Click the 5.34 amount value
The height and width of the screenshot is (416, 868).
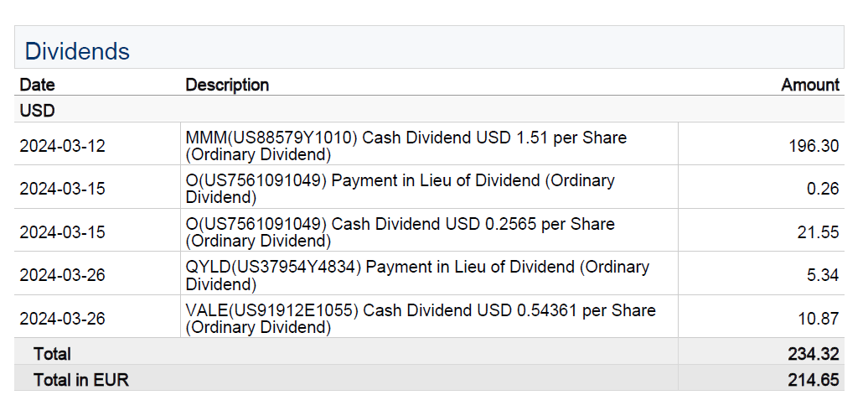822,275
